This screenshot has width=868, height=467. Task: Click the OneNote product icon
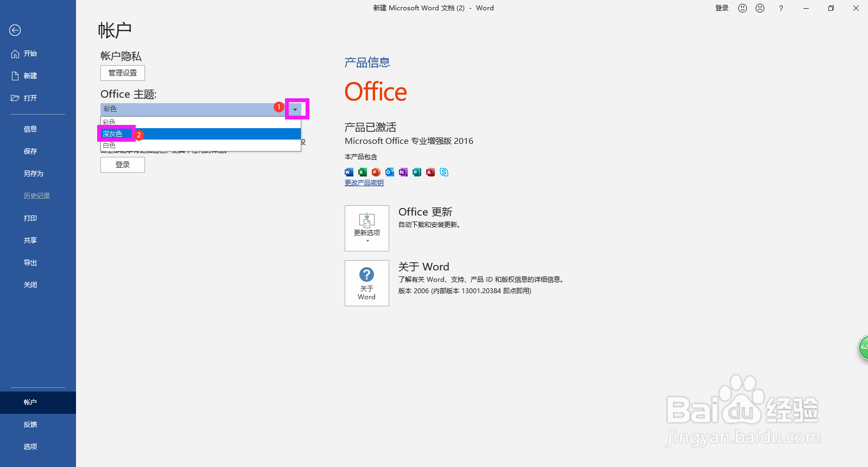tap(403, 172)
